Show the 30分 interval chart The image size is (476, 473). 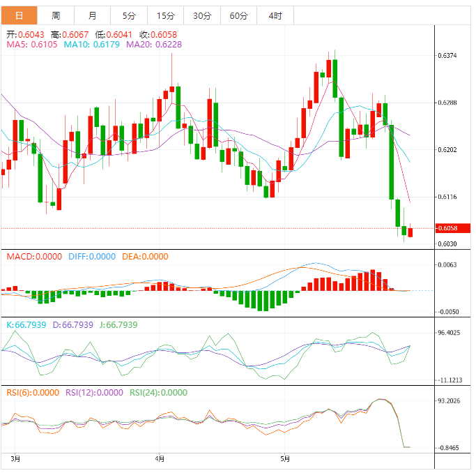pyautogui.click(x=202, y=15)
